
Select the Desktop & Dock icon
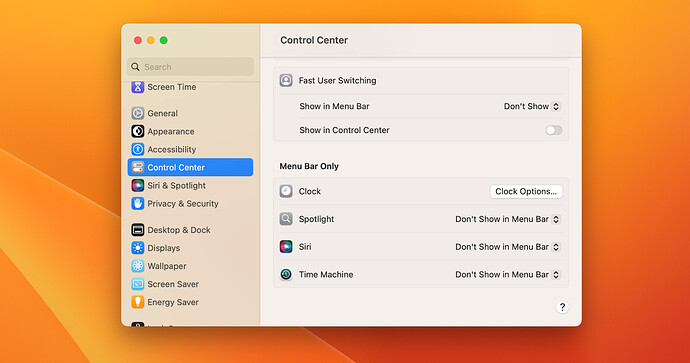tap(138, 230)
